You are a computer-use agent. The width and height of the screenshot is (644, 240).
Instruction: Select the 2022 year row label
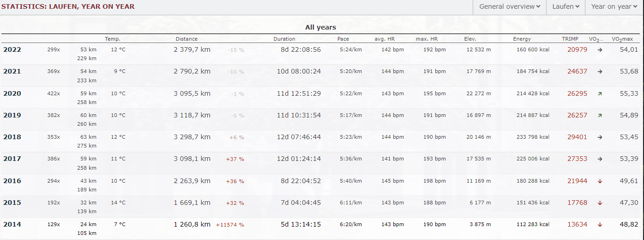coord(12,49)
